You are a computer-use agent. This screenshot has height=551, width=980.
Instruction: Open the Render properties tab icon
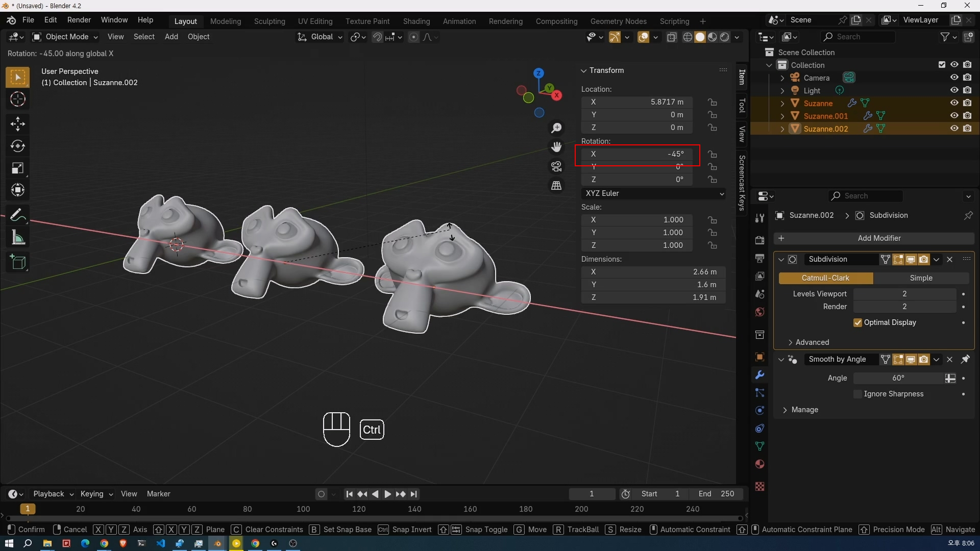759,240
